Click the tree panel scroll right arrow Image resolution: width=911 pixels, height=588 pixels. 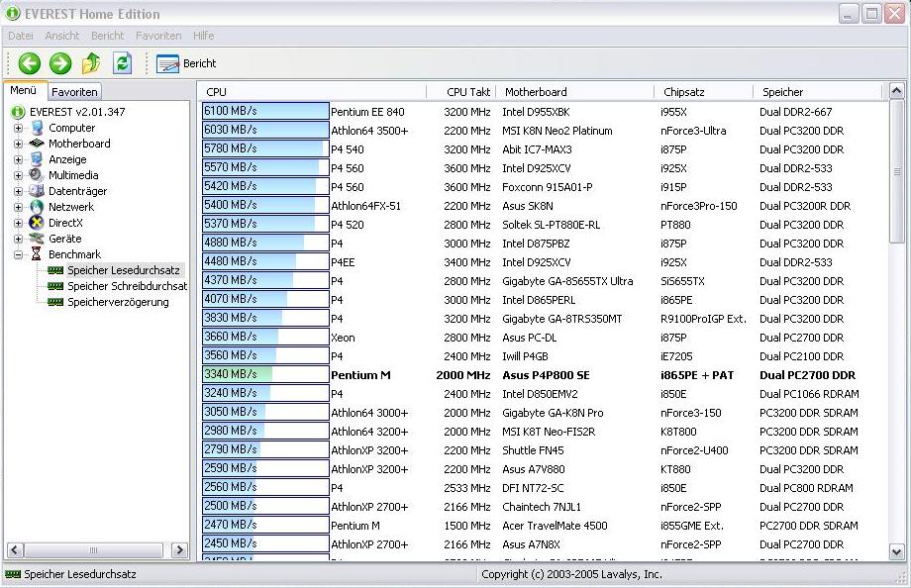click(179, 549)
